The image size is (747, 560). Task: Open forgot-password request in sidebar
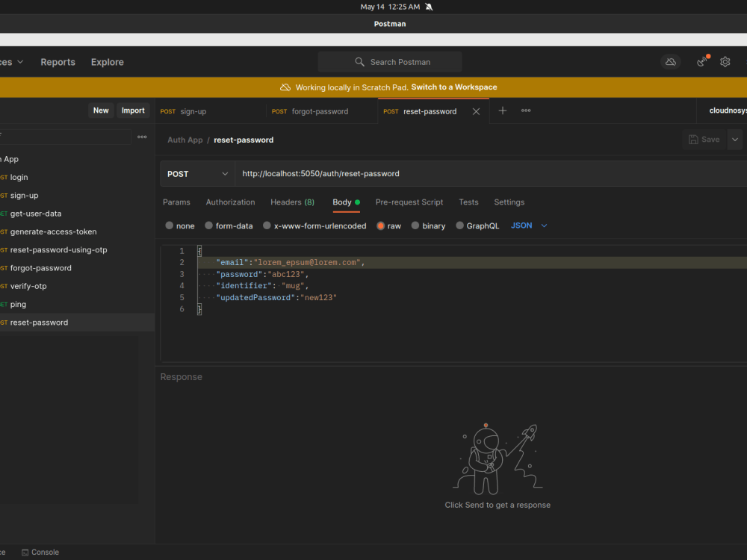click(x=77, y=268)
